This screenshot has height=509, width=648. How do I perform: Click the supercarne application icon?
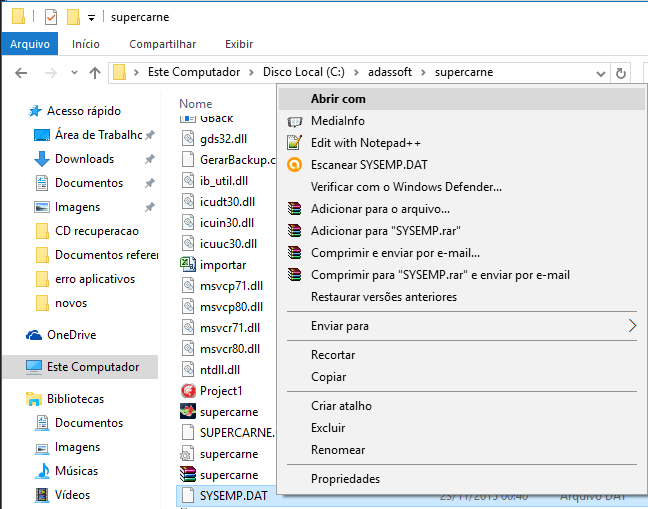click(x=188, y=411)
